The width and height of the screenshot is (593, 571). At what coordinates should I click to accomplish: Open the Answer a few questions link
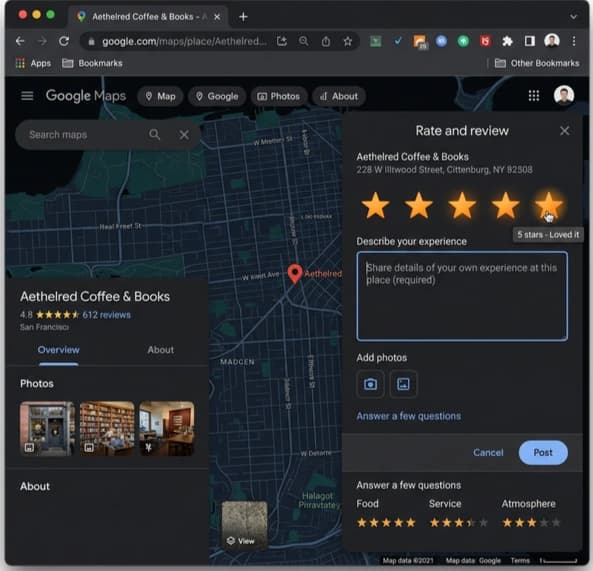(408, 416)
